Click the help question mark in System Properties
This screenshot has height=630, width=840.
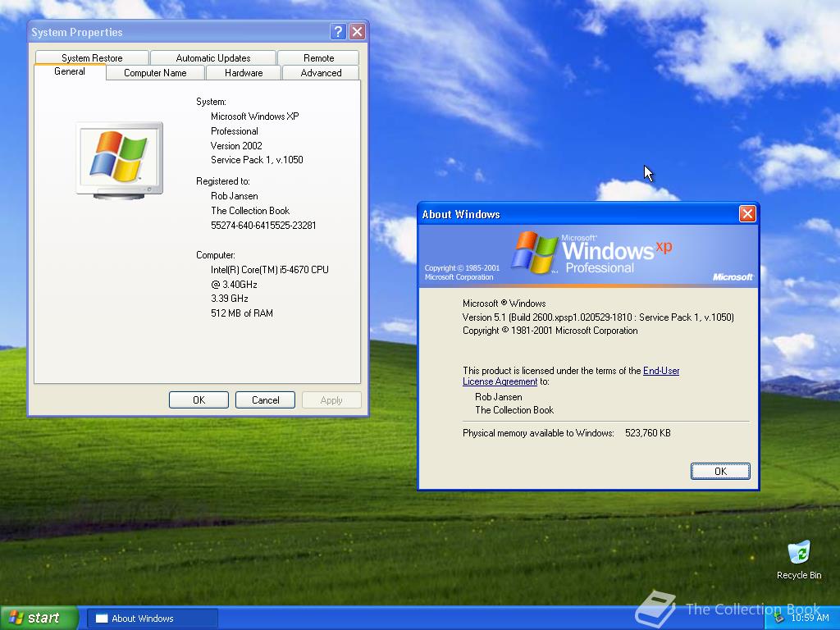click(337, 32)
